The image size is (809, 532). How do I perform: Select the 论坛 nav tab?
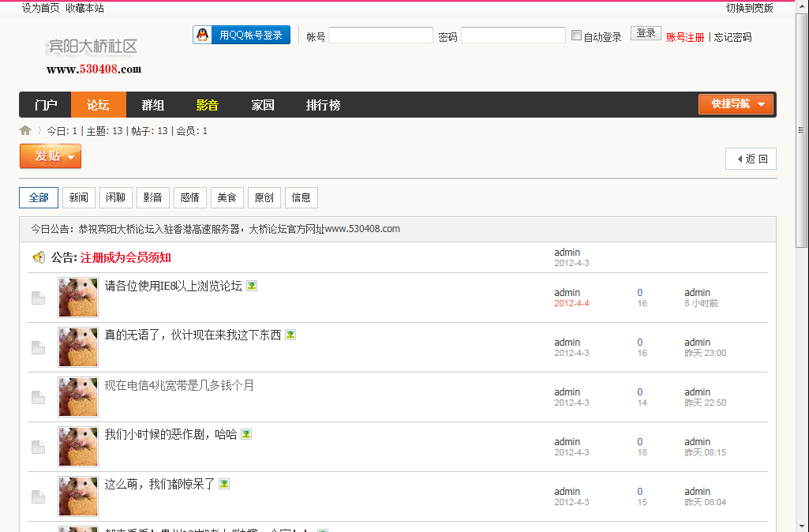tap(98, 105)
